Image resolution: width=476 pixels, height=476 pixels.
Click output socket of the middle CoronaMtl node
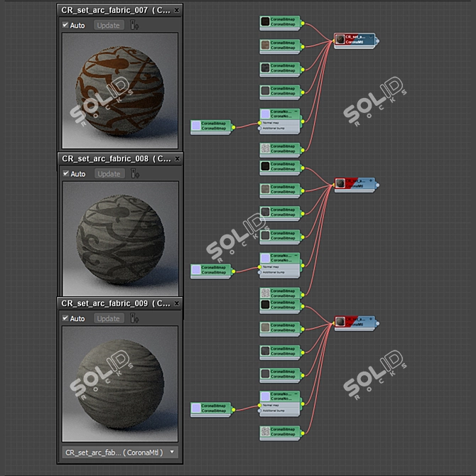click(x=377, y=185)
